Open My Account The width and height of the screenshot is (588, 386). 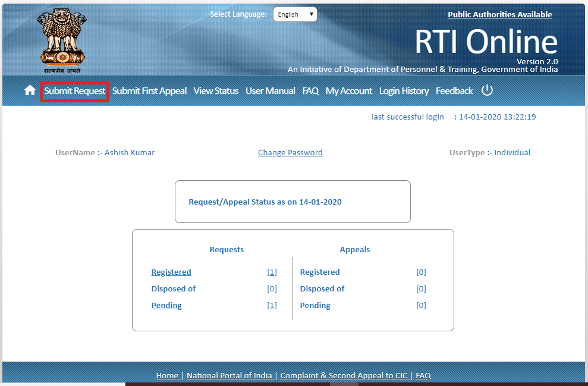pos(348,90)
